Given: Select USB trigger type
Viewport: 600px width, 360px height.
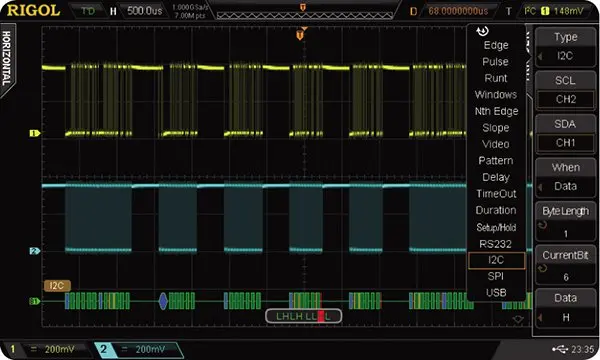Looking at the screenshot, I should coord(496,293).
